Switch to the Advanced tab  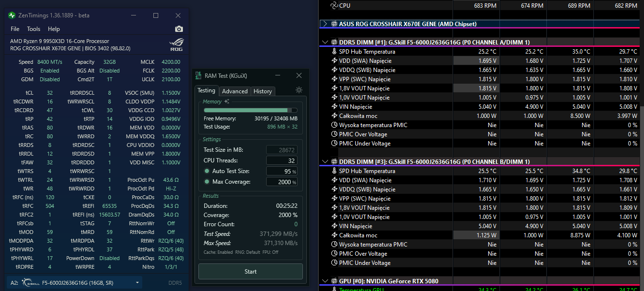235,91
